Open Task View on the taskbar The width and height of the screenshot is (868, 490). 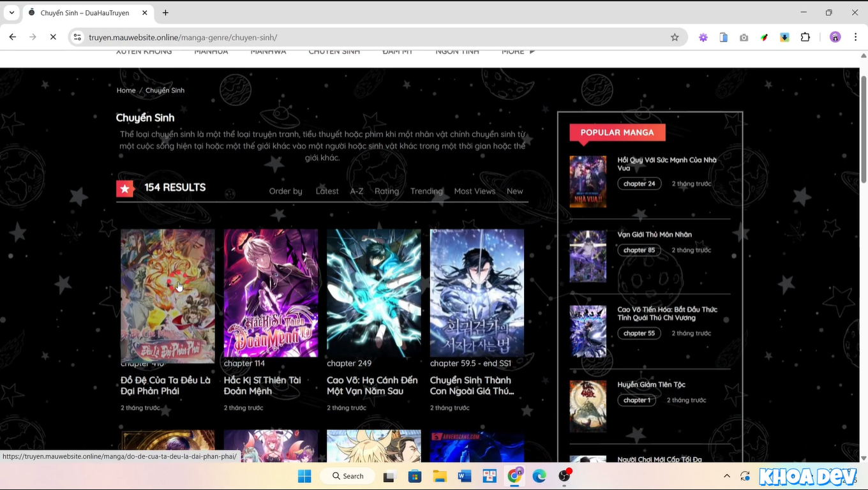pyautogui.click(x=389, y=476)
